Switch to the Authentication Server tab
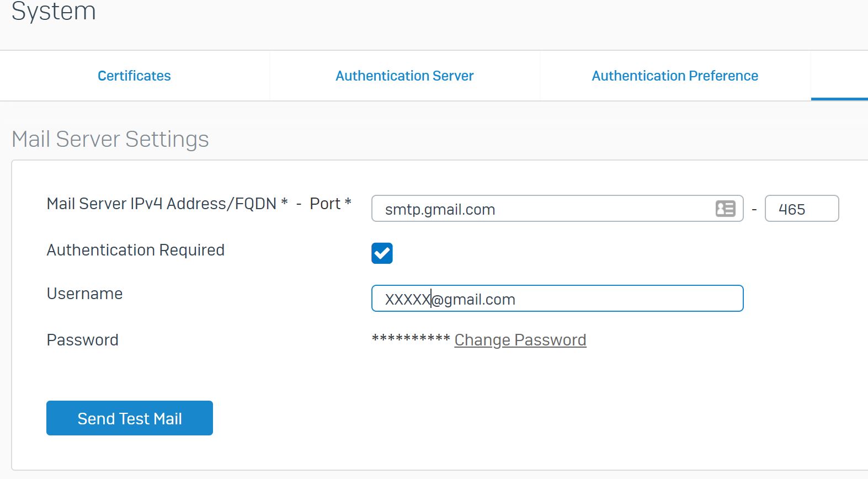Image resolution: width=868 pixels, height=479 pixels. click(404, 76)
